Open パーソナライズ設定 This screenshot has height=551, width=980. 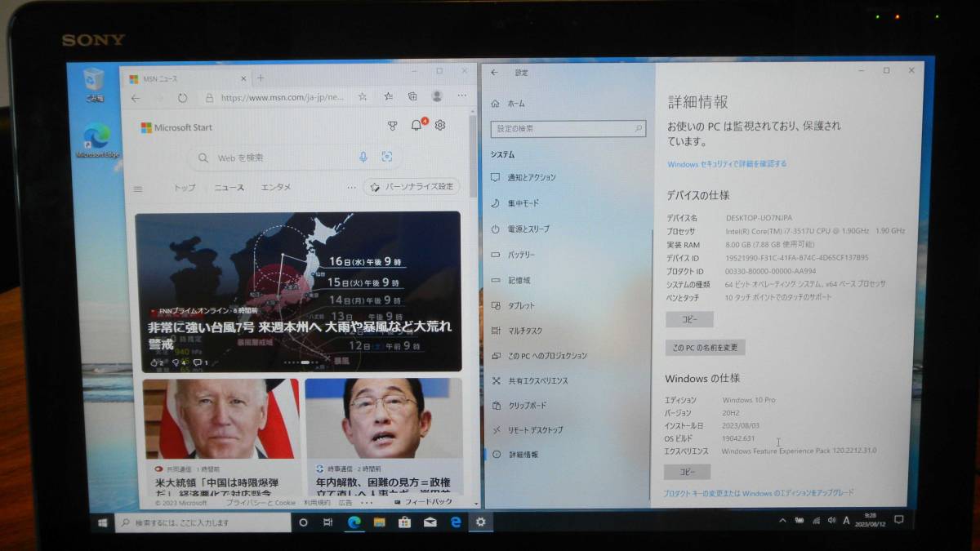point(412,186)
